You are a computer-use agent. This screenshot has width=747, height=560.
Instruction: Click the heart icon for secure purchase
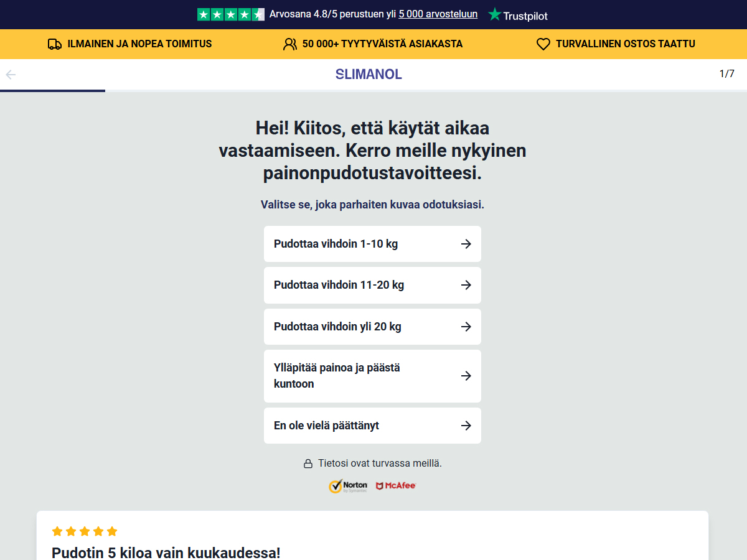click(543, 44)
